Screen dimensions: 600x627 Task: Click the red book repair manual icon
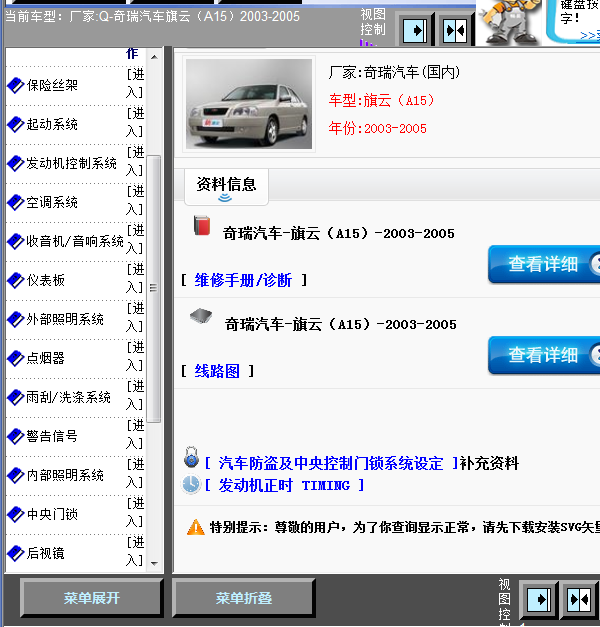[202, 226]
